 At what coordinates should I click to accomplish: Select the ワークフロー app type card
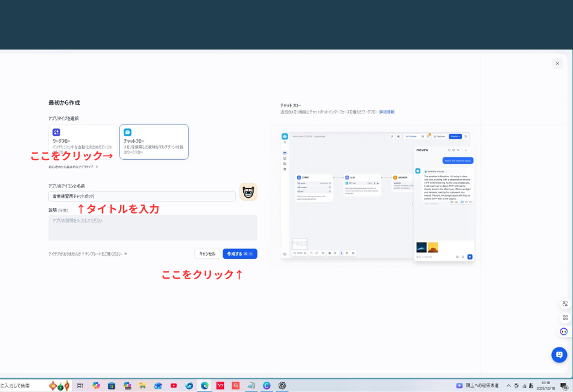83,142
